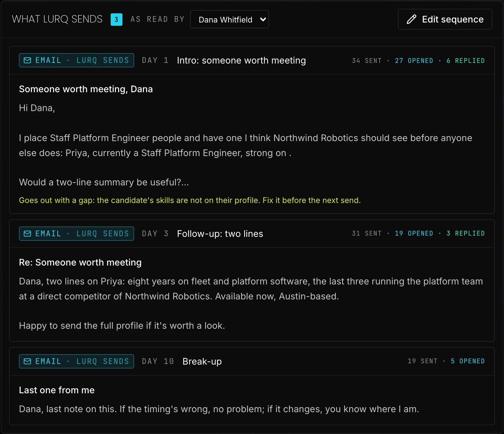Image resolution: width=504 pixels, height=434 pixels.
Task: Click the badge showing 3 steps
Action: (117, 20)
